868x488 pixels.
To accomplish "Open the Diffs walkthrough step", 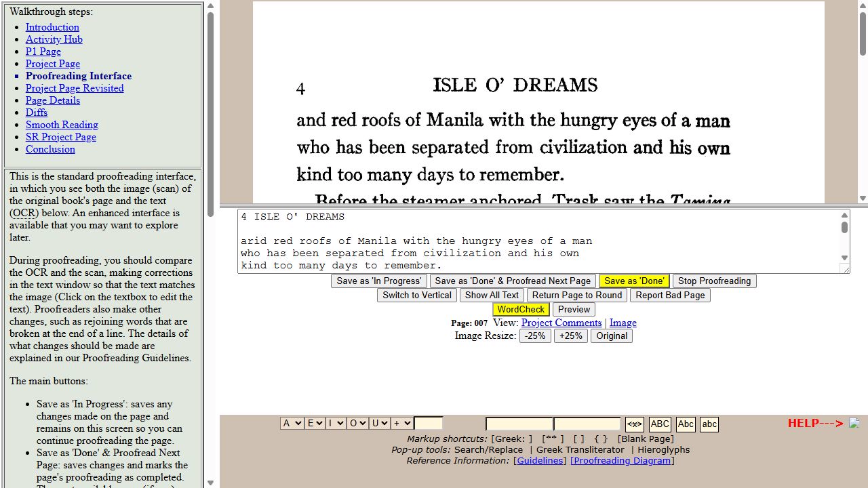I will click(x=37, y=113).
